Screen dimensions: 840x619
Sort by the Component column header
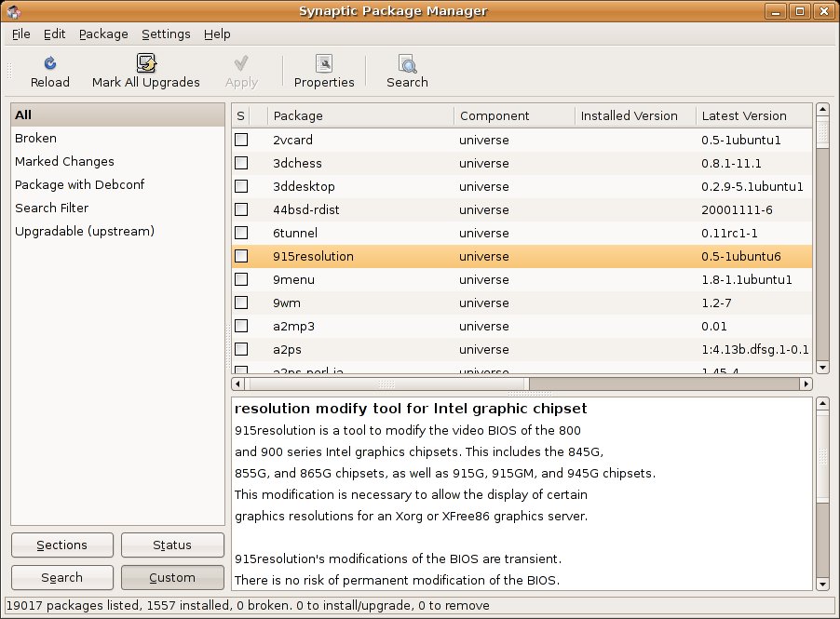coord(514,115)
